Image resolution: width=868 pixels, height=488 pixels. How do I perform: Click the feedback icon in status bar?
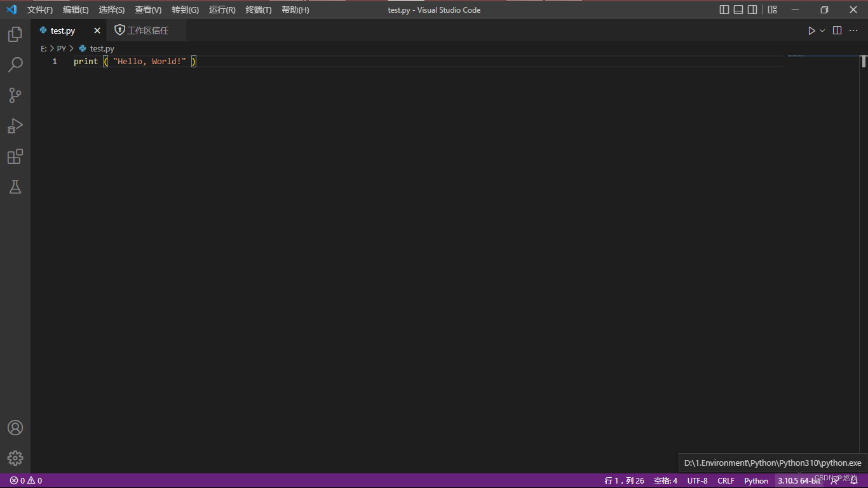(x=835, y=481)
